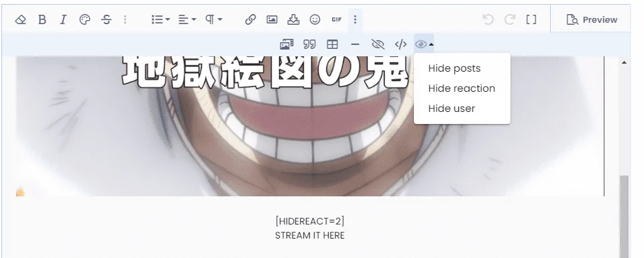This screenshot has width=644, height=258.
Task: Toggle italic formatting
Action: click(63, 19)
